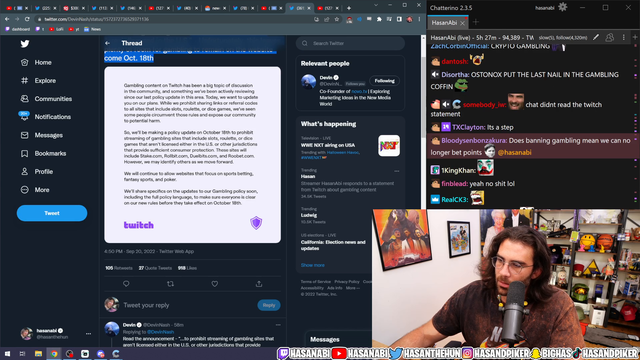This screenshot has height=360, width=640.
Task: Open File Explorer from the taskbar
Action: (38, 353)
